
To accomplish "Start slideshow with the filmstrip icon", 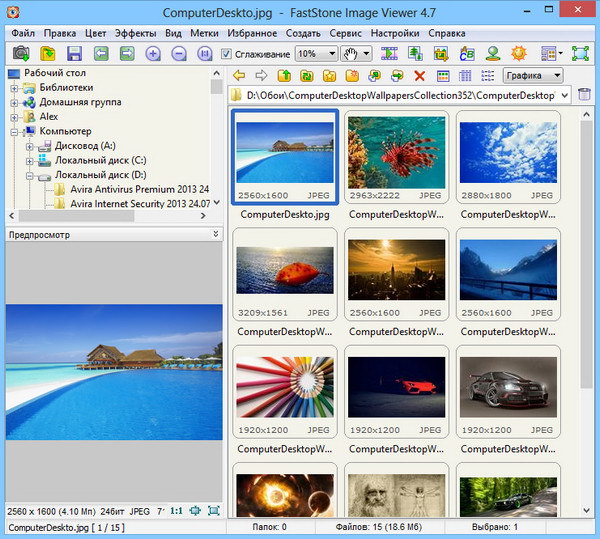I will tap(389, 54).
